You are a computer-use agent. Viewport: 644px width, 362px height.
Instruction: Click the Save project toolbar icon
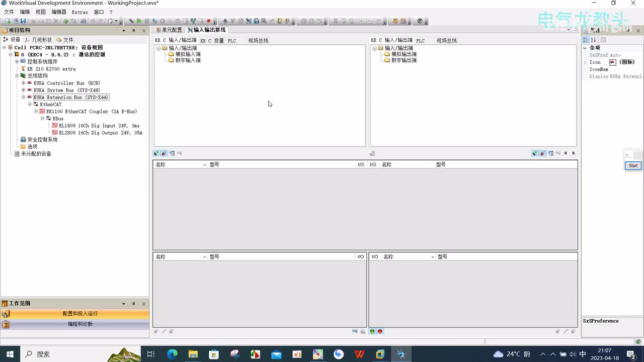(23, 21)
